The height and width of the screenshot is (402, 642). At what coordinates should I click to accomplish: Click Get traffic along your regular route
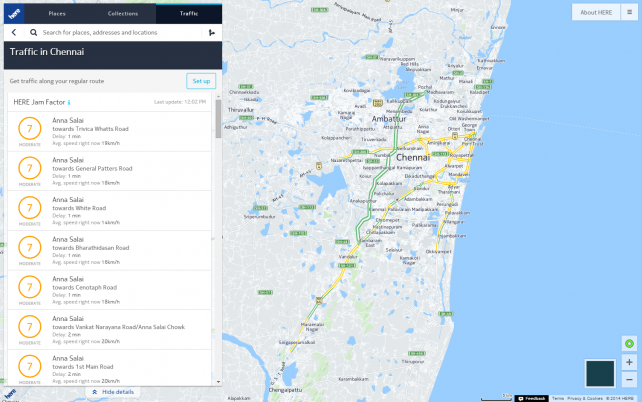click(57, 81)
